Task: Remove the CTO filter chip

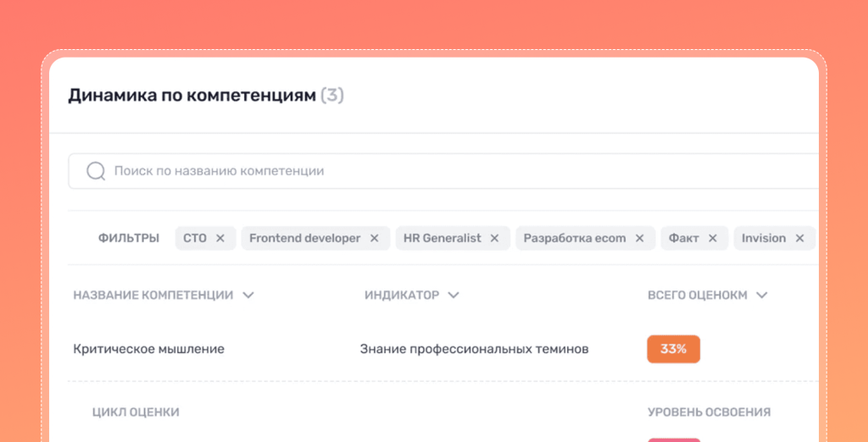Action: (x=220, y=239)
